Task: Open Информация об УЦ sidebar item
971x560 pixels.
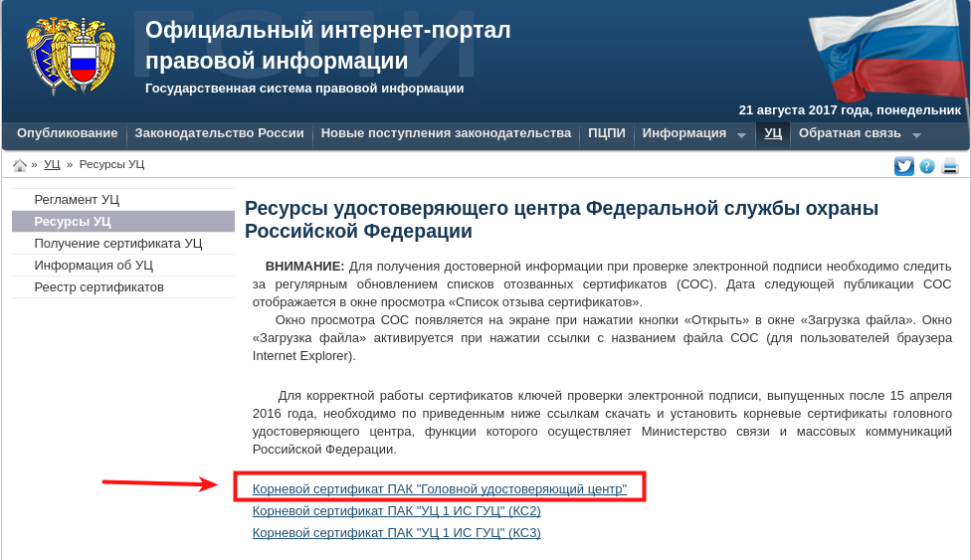Action: coord(94,266)
